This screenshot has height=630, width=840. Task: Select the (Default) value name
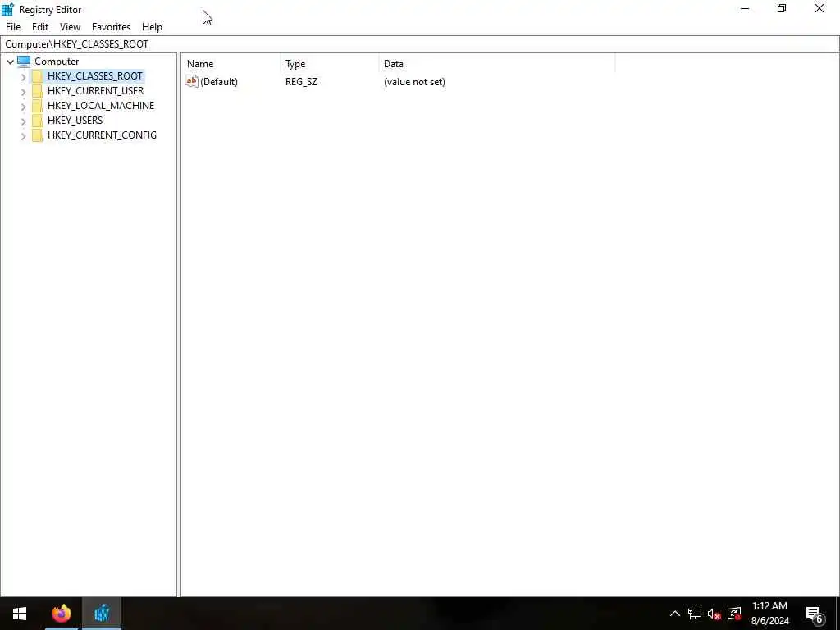point(218,82)
